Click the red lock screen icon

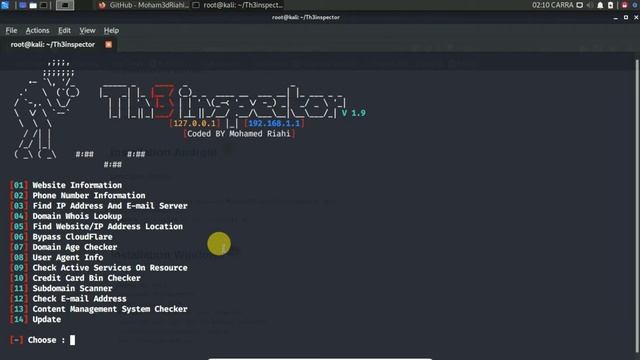tap(624, 5)
